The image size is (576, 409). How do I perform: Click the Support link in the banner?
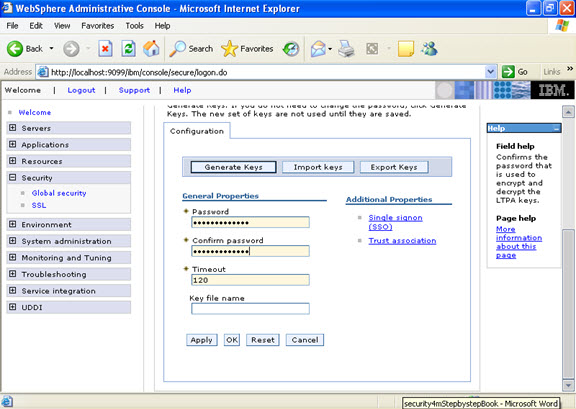[134, 90]
